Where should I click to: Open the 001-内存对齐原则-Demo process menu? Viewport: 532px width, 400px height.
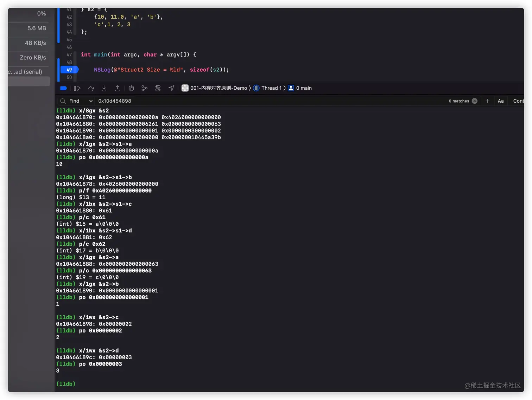click(218, 88)
